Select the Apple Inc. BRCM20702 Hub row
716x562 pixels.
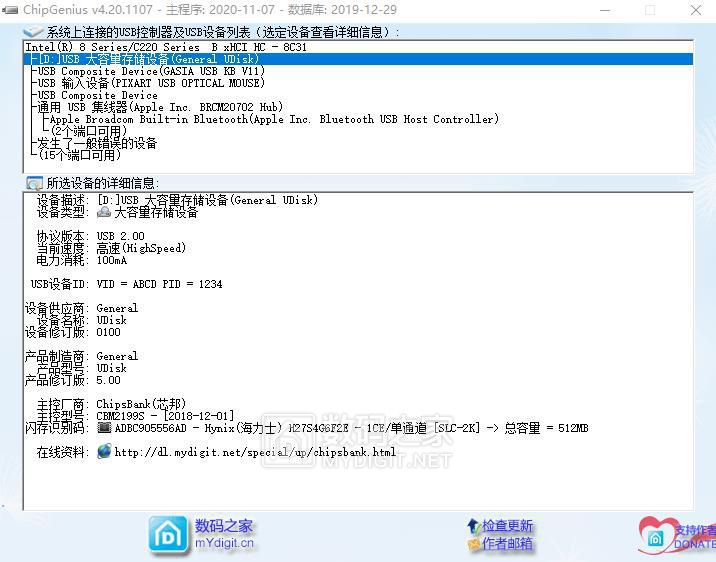coord(160,107)
